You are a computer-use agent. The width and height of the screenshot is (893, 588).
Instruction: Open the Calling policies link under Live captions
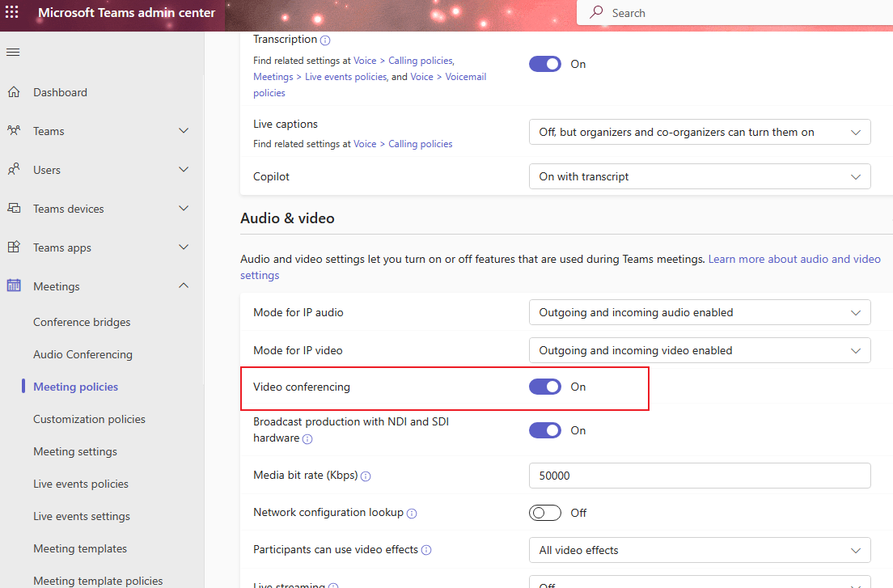[x=420, y=143]
